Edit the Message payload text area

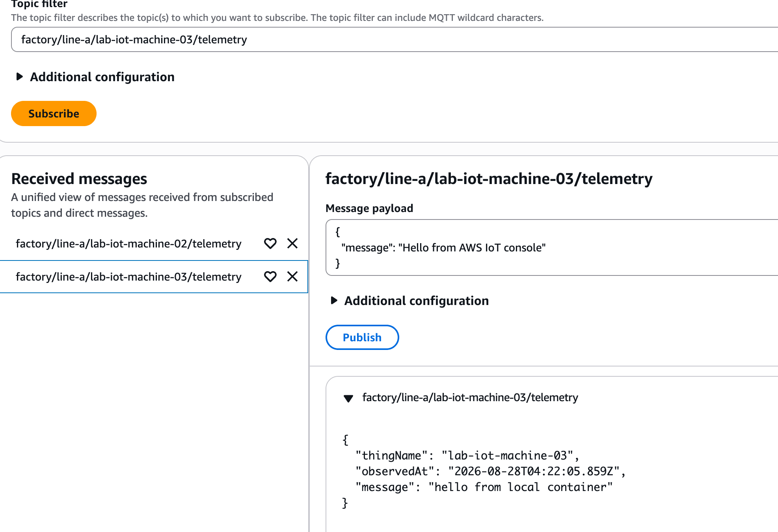pos(552,247)
